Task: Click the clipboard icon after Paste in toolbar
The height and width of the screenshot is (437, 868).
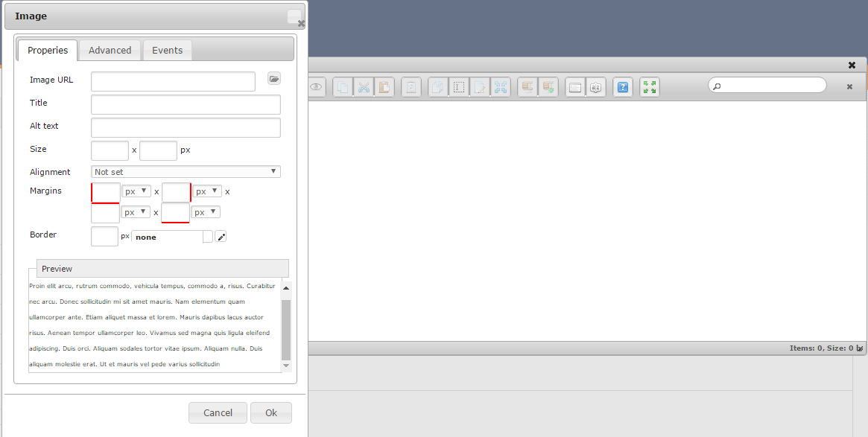Action: pos(411,87)
